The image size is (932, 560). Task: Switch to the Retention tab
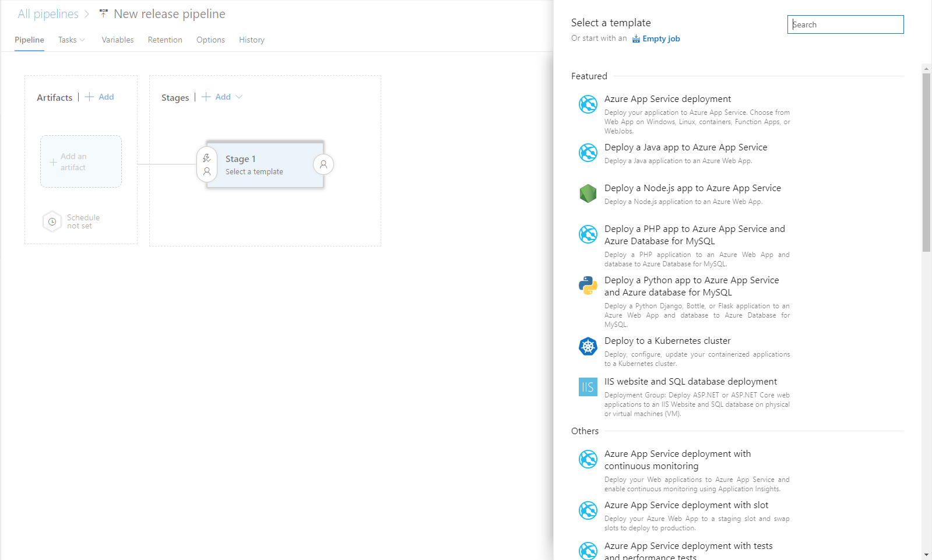coord(165,40)
